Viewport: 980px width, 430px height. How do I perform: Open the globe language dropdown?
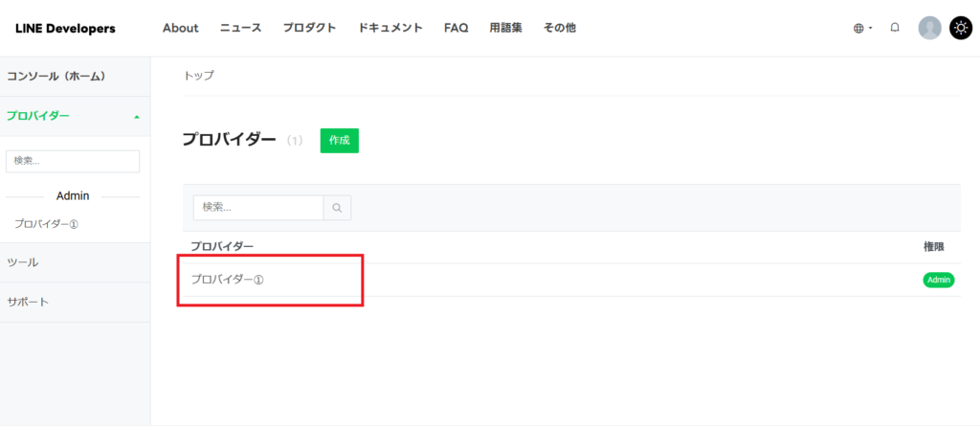[x=862, y=29]
